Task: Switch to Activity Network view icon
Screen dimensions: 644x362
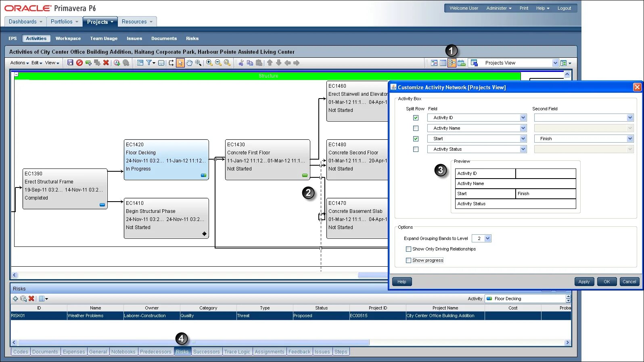Action: tap(452, 63)
